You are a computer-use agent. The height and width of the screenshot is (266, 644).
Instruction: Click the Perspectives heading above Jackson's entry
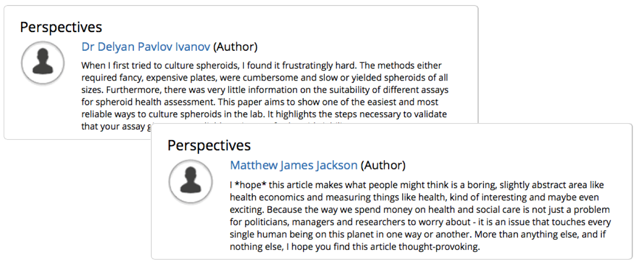click(209, 146)
